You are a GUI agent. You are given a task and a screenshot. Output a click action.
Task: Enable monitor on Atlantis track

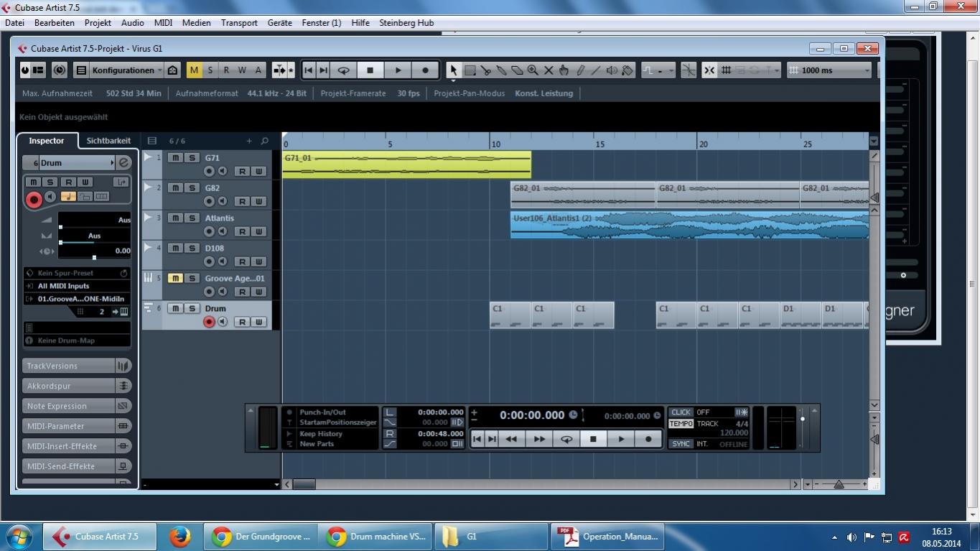pyautogui.click(x=223, y=231)
